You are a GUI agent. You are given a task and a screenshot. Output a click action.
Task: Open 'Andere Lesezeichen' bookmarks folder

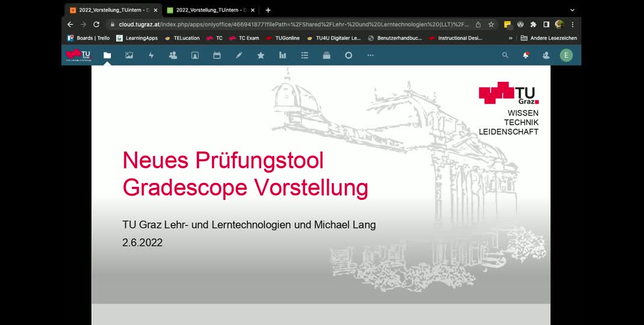pyautogui.click(x=548, y=38)
